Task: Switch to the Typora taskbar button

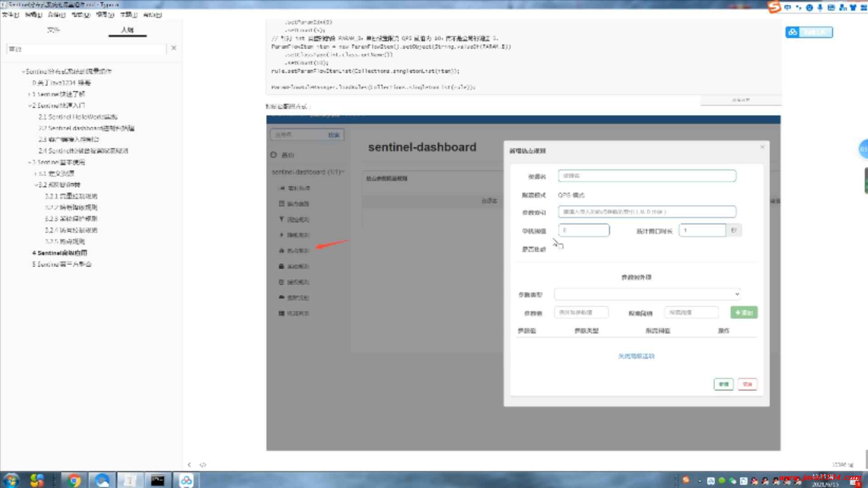Action: coord(130,480)
